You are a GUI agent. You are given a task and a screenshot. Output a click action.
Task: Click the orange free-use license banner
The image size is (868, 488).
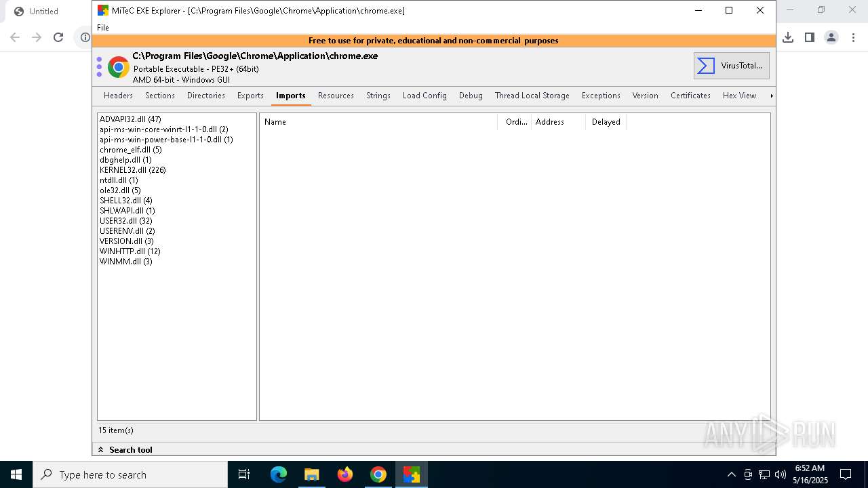433,41
